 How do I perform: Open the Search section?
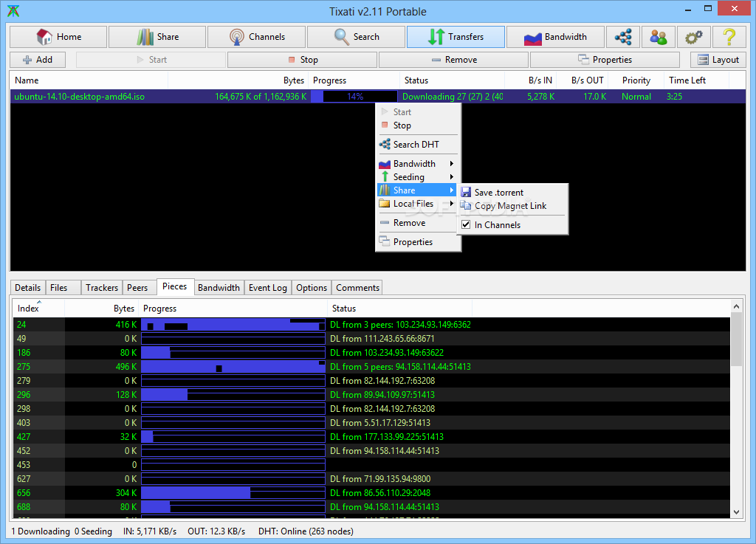pyautogui.click(x=356, y=37)
